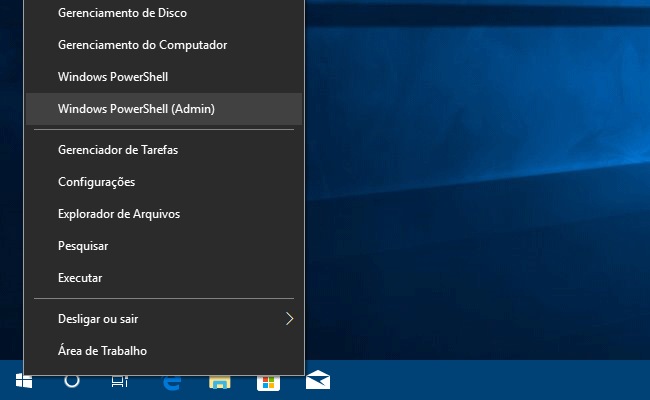Open Gerenciamento de Disco
The image size is (650, 400).
pyautogui.click(x=164, y=13)
